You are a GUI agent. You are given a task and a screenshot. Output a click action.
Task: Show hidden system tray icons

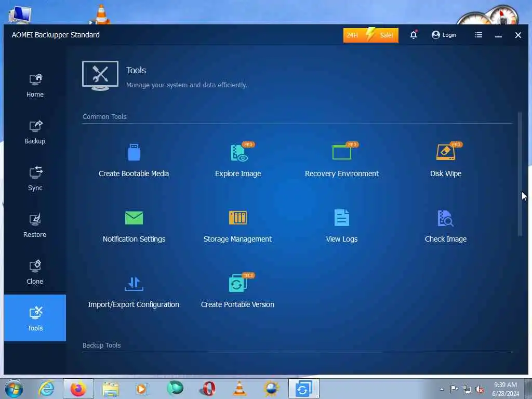point(442,389)
